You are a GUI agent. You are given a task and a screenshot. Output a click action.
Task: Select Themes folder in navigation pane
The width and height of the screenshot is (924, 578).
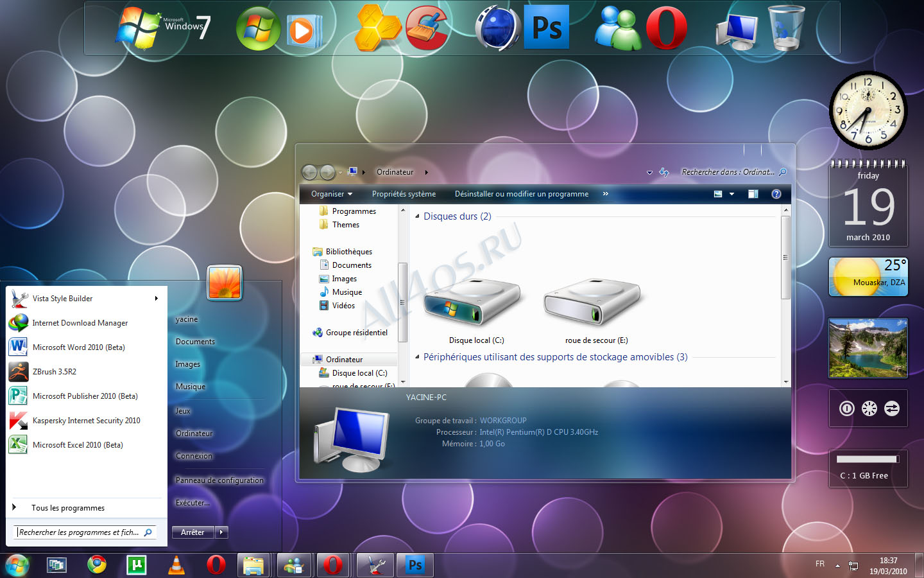pos(345,225)
